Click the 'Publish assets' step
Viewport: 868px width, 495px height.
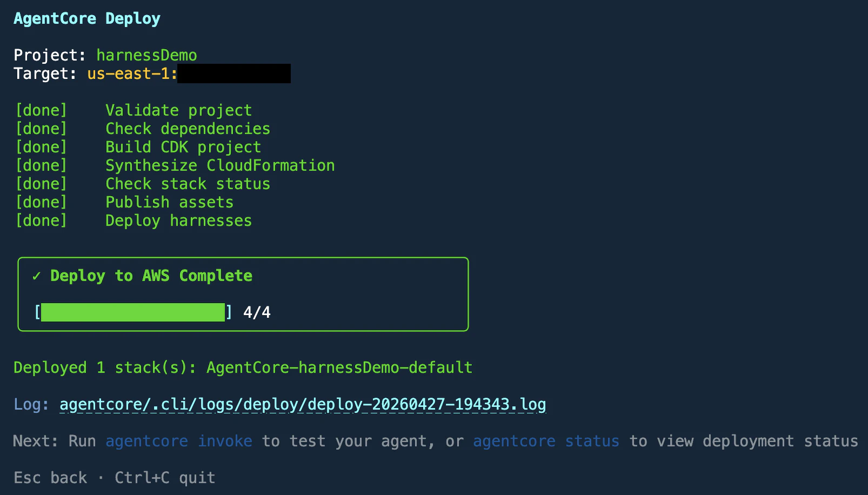pos(170,202)
